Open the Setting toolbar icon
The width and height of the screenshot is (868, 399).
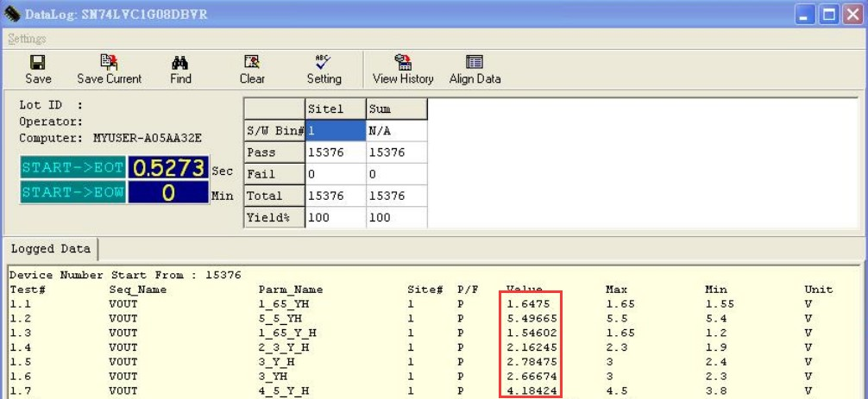[x=324, y=62]
